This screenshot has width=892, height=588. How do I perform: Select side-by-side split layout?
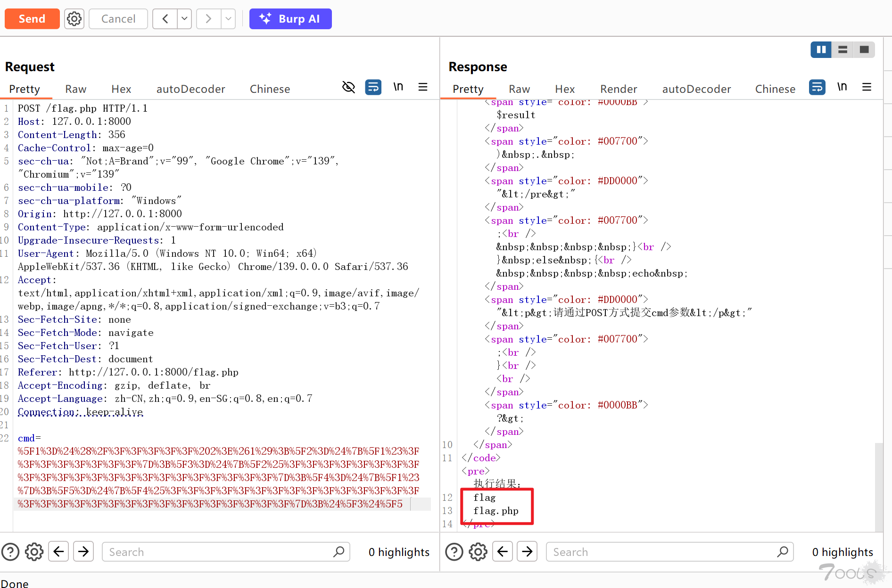pyautogui.click(x=821, y=49)
